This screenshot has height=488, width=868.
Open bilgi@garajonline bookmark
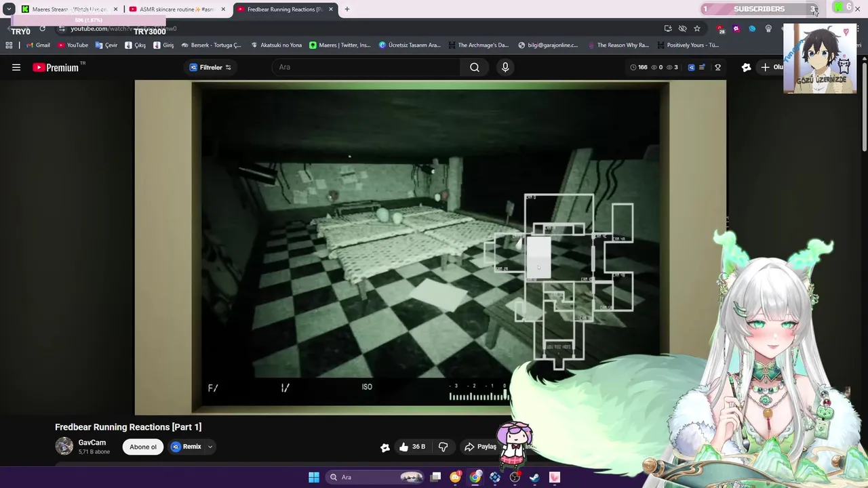point(548,45)
